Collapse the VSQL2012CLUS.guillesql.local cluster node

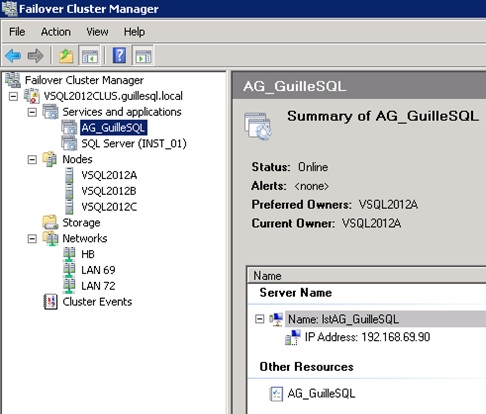[13, 96]
